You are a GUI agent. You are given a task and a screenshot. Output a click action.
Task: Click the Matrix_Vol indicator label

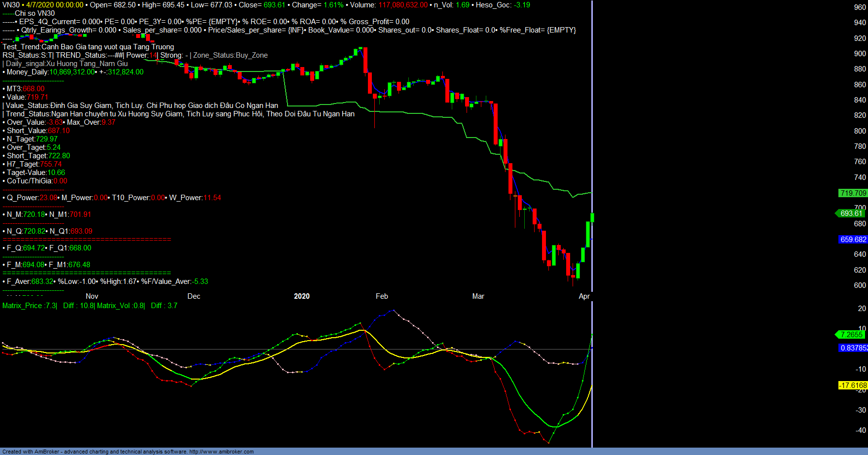click(x=120, y=306)
